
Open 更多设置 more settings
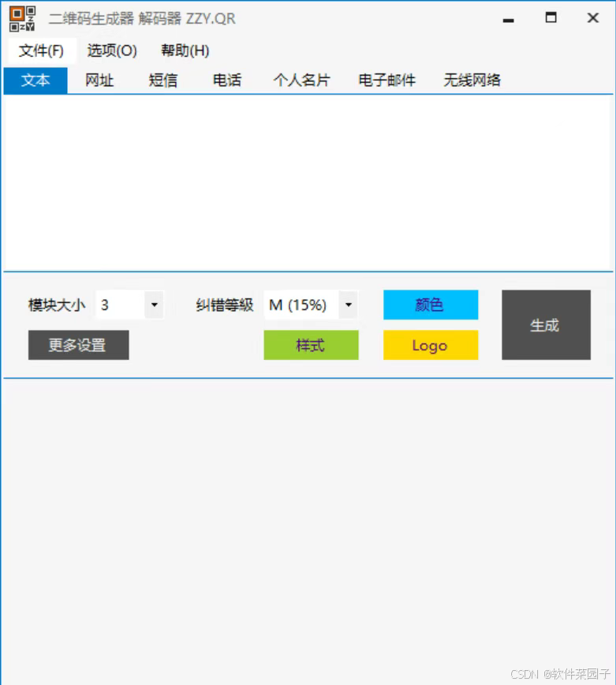[x=79, y=345]
